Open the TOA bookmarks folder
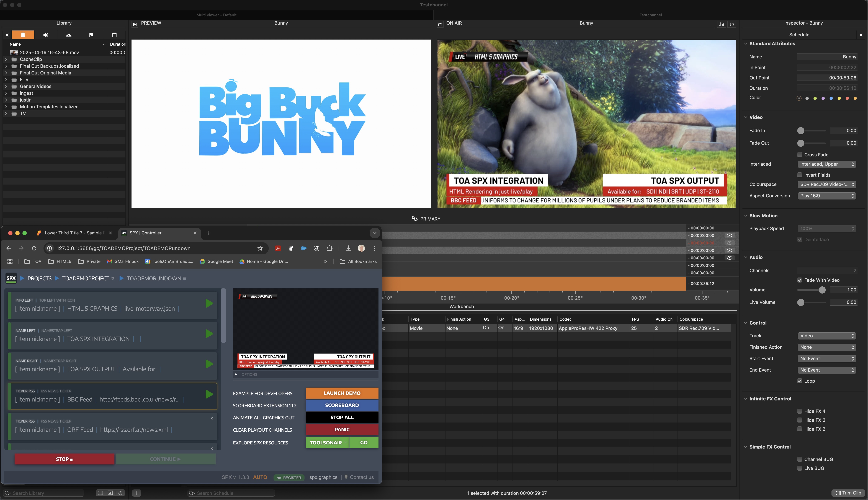This screenshot has height=500, width=868. (33, 262)
